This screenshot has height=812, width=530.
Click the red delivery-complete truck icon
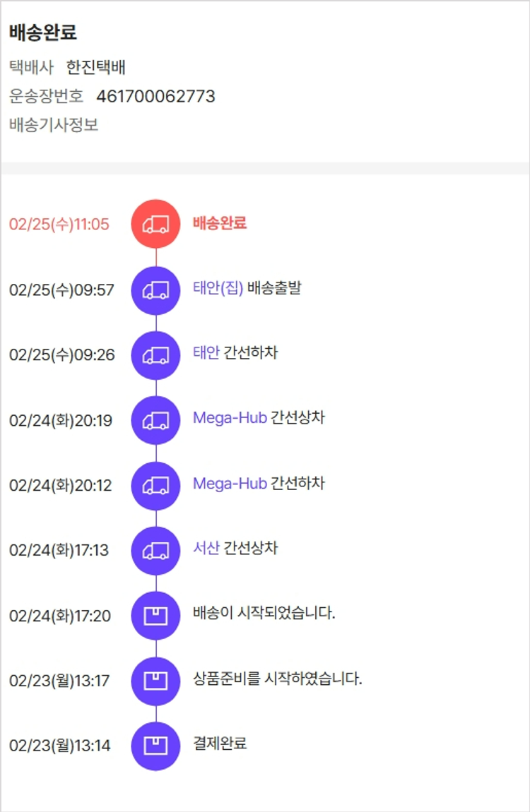(x=155, y=225)
